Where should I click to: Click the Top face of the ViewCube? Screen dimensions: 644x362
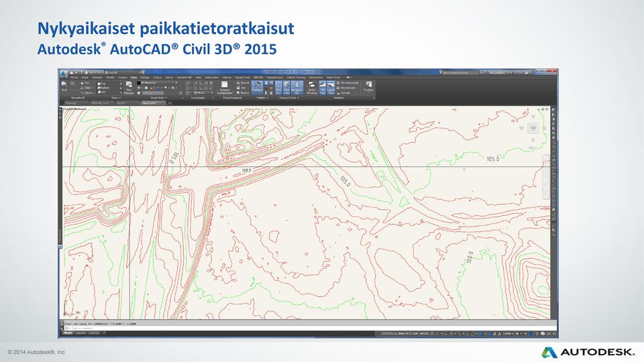(x=533, y=129)
